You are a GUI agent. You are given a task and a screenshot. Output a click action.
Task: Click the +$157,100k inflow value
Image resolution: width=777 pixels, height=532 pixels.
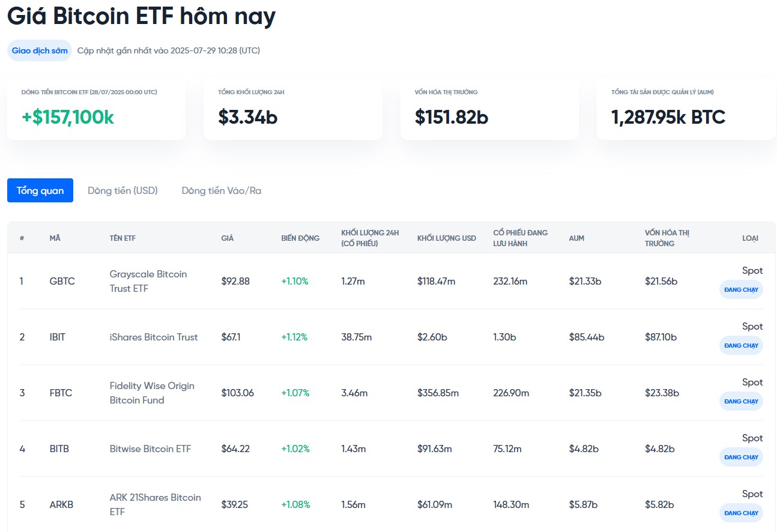tap(68, 117)
